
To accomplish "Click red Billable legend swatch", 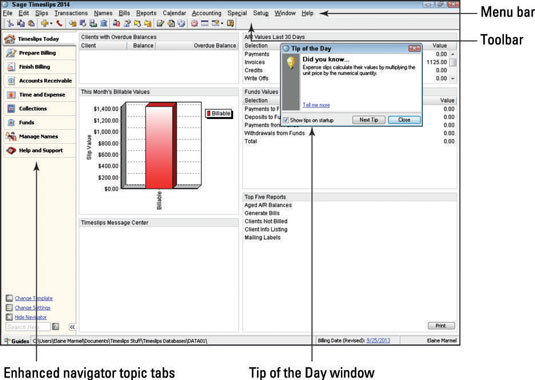I will click(x=209, y=114).
